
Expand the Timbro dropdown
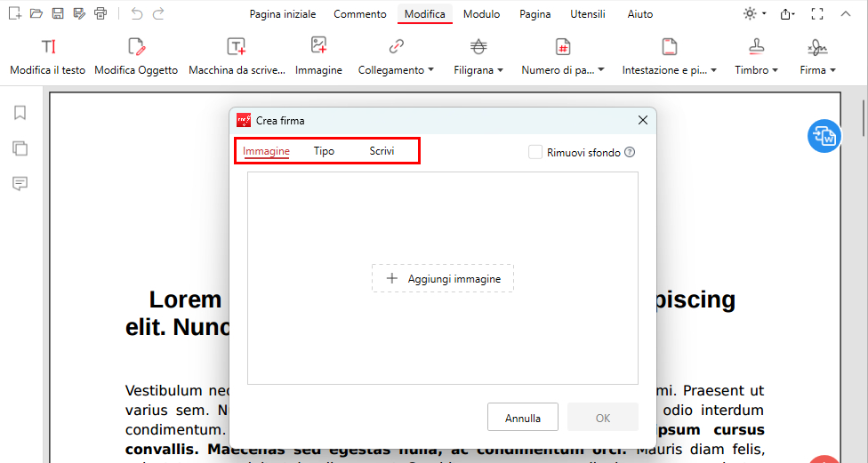tap(756, 69)
